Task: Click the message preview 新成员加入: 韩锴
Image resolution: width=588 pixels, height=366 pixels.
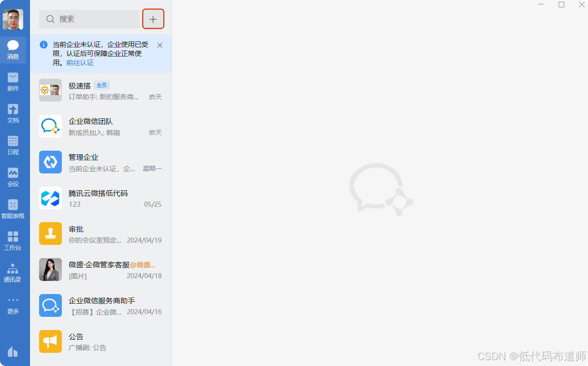Action: pyautogui.click(x=94, y=132)
